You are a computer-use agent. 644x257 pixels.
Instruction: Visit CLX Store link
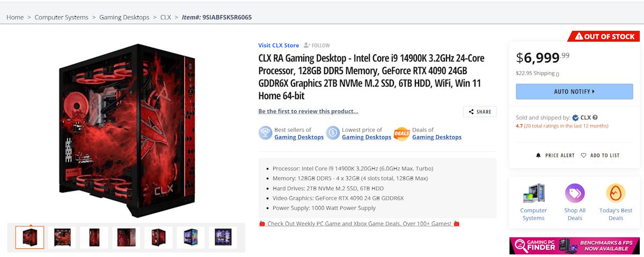(x=279, y=45)
